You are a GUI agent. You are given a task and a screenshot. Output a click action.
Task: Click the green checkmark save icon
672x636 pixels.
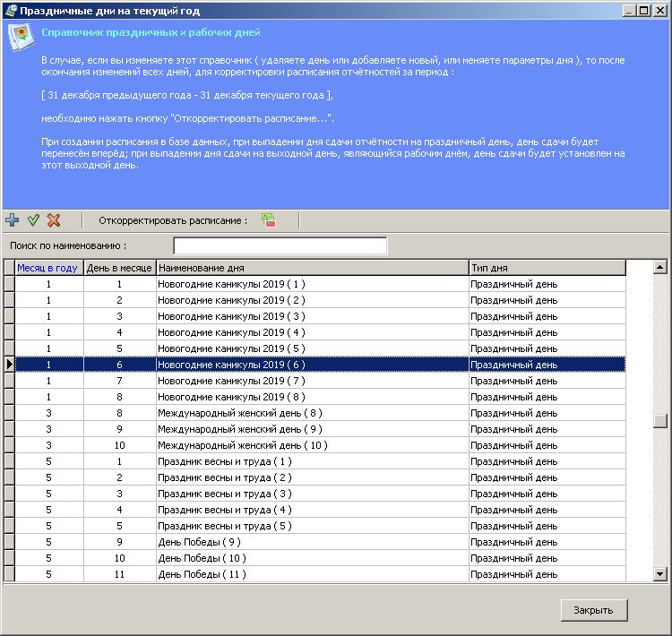33,220
